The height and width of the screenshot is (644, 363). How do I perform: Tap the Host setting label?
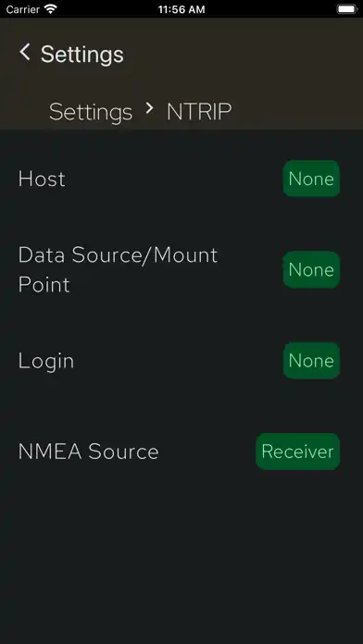pyautogui.click(x=42, y=180)
